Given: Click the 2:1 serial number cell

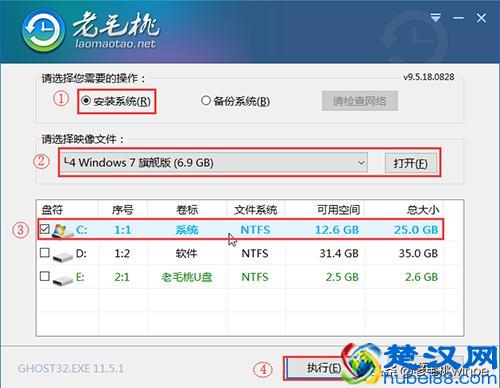Looking at the screenshot, I should tap(122, 277).
